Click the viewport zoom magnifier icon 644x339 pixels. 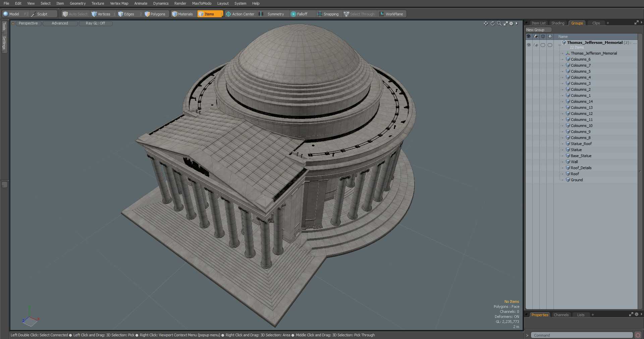pyautogui.click(x=499, y=23)
